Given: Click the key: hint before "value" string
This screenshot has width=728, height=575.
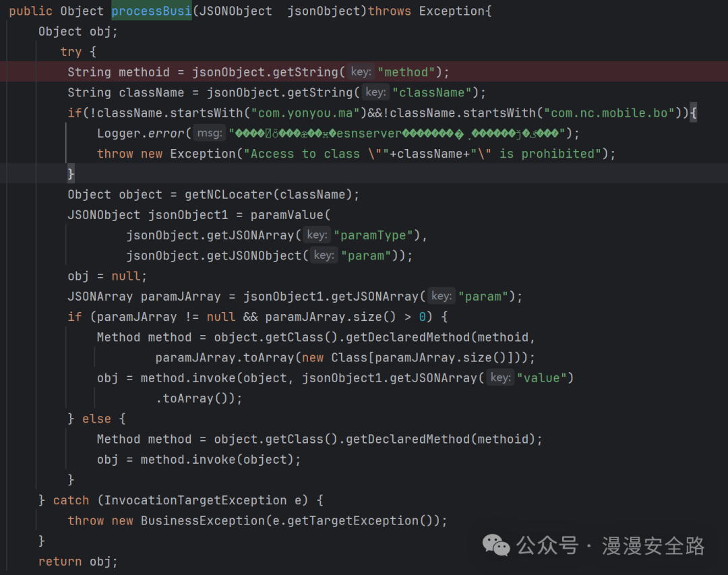Looking at the screenshot, I should [501, 377].
